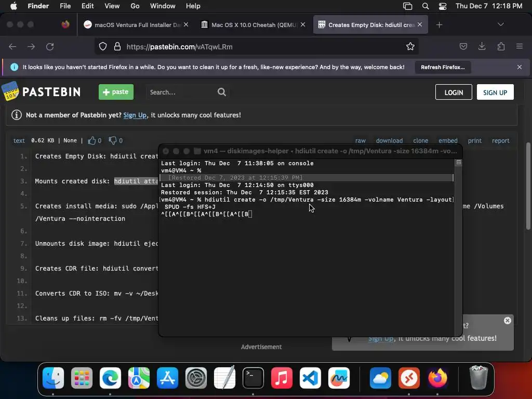The image size is (532, 399).
Task: Open TextEdit from the Dock
Action: pos(224,377)
